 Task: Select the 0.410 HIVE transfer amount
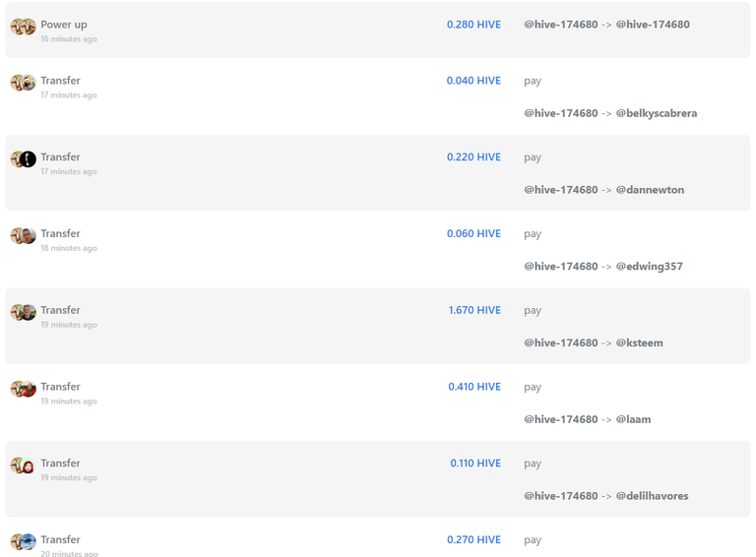pyautogui.click(x=474, y=387)
